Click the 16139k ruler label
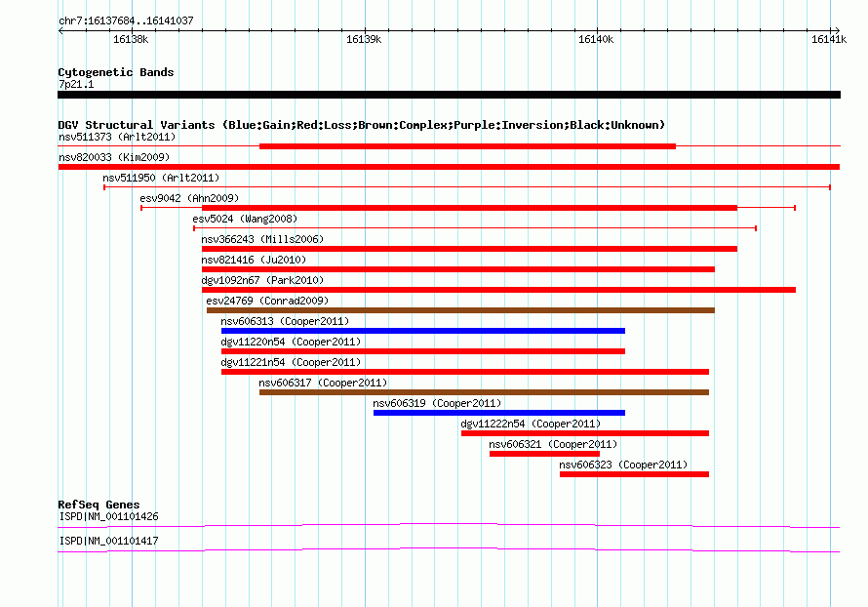Screen dimensions: 868x607 pos(364,39)
